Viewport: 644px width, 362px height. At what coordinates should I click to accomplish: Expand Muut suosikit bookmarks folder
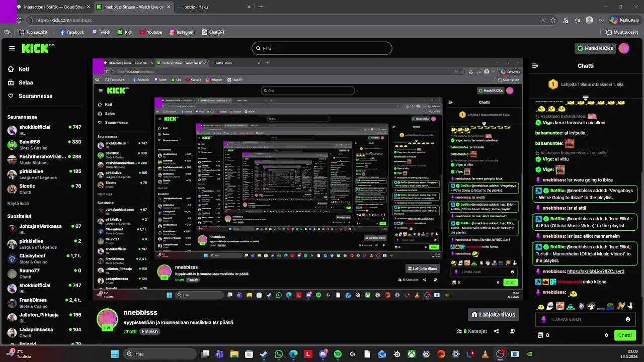click(x=622, y=32)
